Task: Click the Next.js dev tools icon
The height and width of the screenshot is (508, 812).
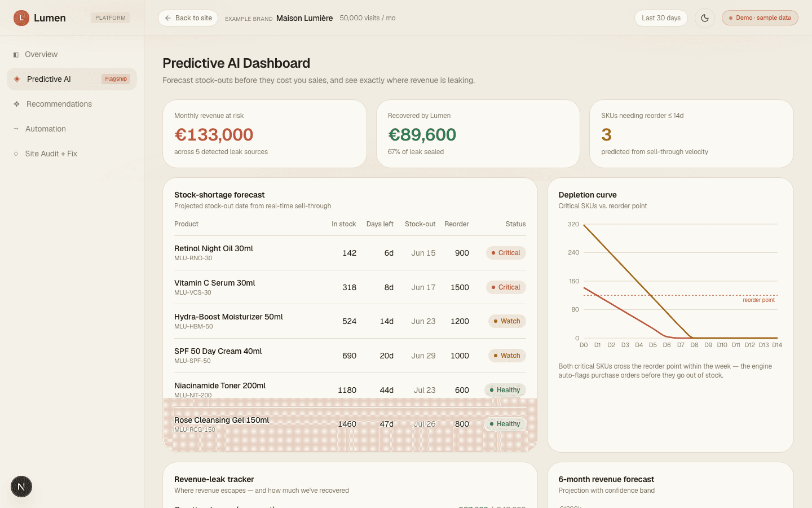Action: pyautogui.click(x=21, y=487)
